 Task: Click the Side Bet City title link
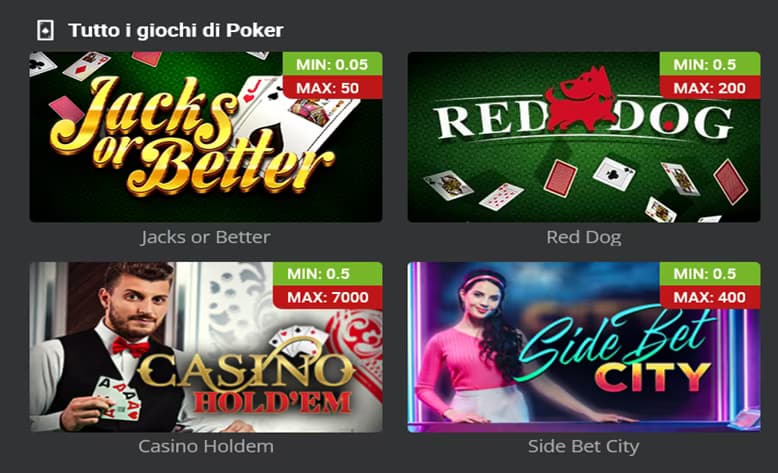[584, 446]
